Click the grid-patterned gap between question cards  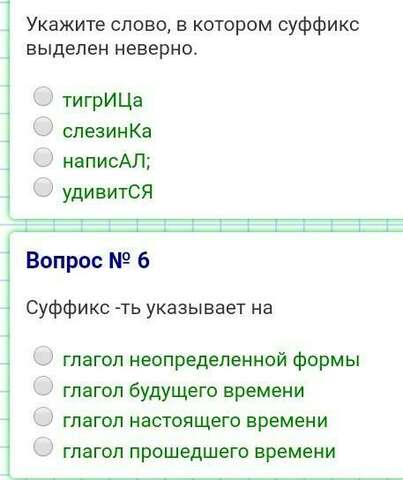coord(201,226)
